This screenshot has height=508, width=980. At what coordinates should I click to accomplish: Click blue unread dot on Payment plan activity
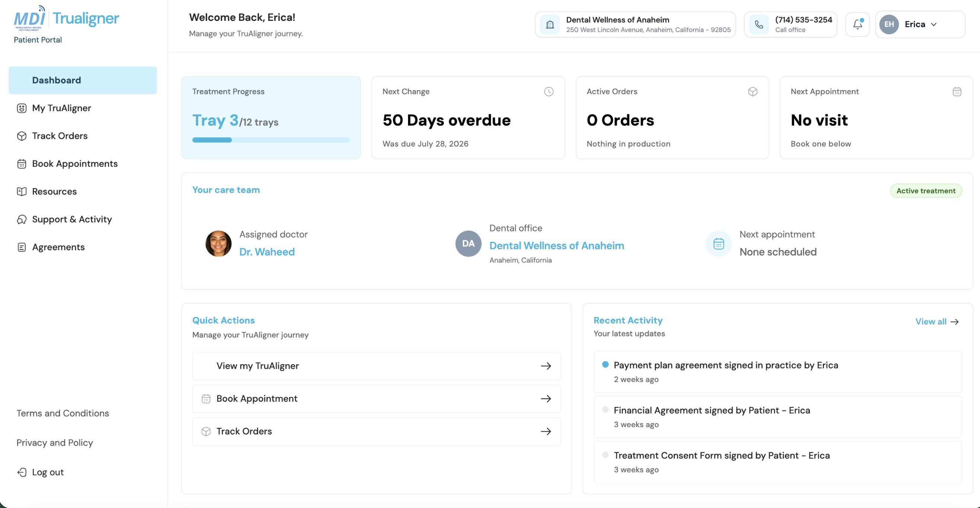pyautogui.click(x=605, y=364)
